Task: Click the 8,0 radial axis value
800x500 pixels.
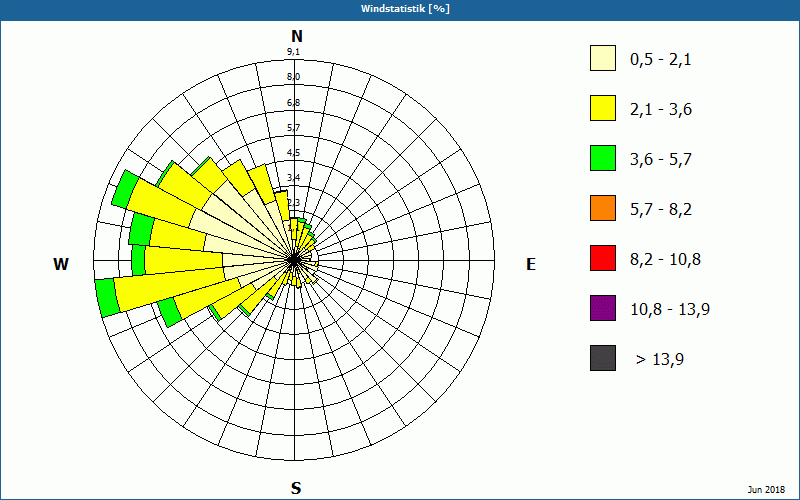Action: click(x=293, y=77)
